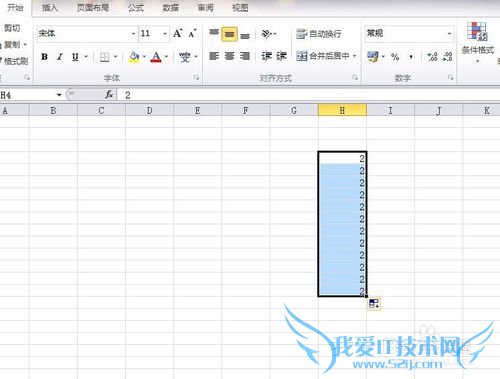
Task: Click the borders icon
Action: (x=105, y=57)
